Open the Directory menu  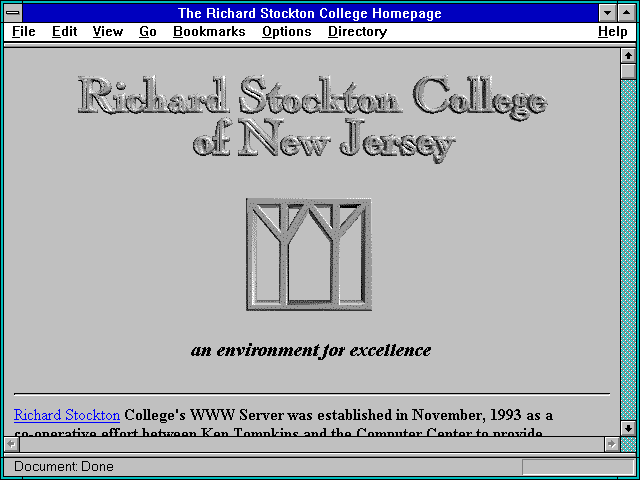tap(358, 32)
